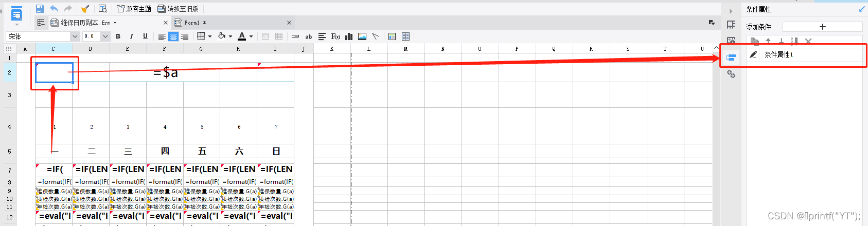Click the save file icon

point(40,9)
